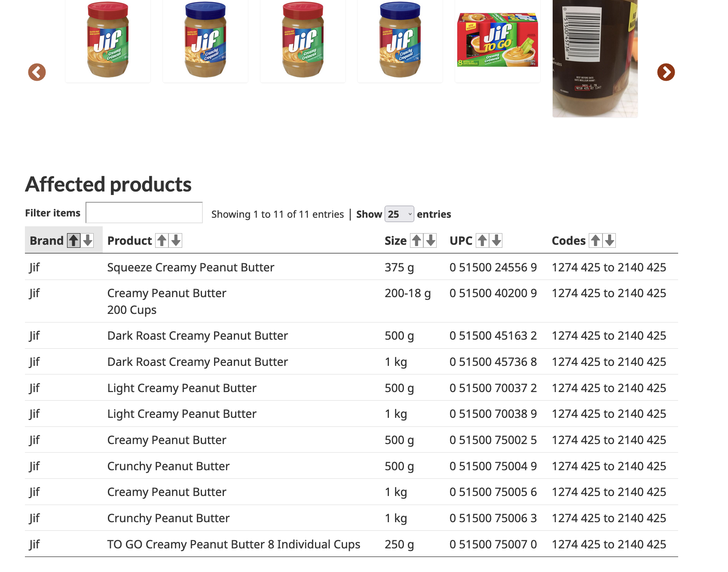Screen dimensions: 728x572
Task: Open the Show entries dropdown
Action: click(399, 214)
